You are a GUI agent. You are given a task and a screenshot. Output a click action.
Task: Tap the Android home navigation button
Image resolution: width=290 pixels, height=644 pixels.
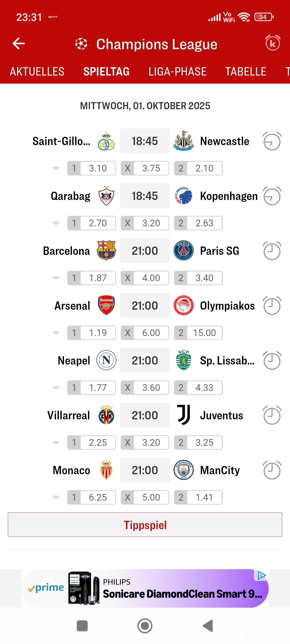click(145, 626)
